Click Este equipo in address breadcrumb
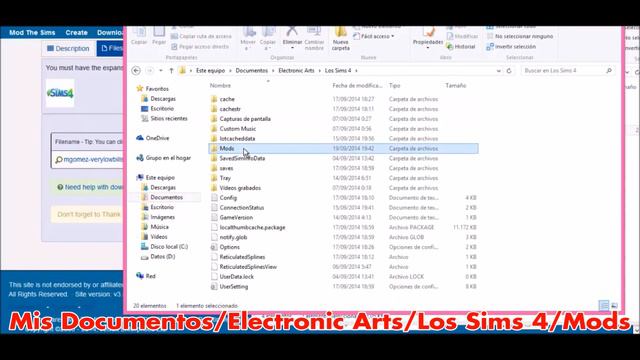640x360 pixels. (210, 71)
